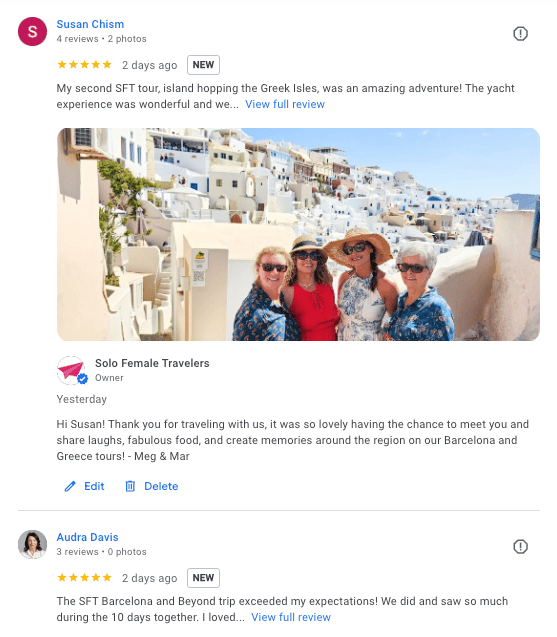557x637 pixels.
Task: Expand Susan's review with View full review
Action: [285, 104]
